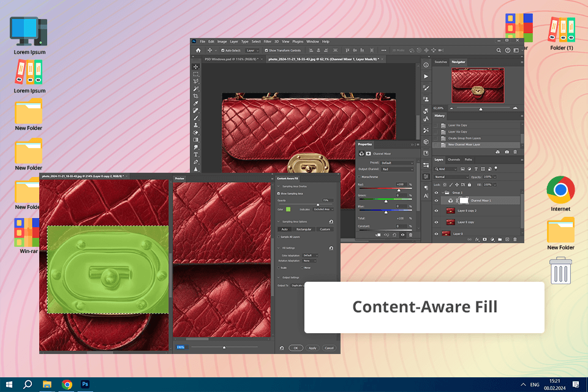This screenshot has width=588, height=392.
Task: Select the Clone Stamp tool
Action: tap(196, 126)
